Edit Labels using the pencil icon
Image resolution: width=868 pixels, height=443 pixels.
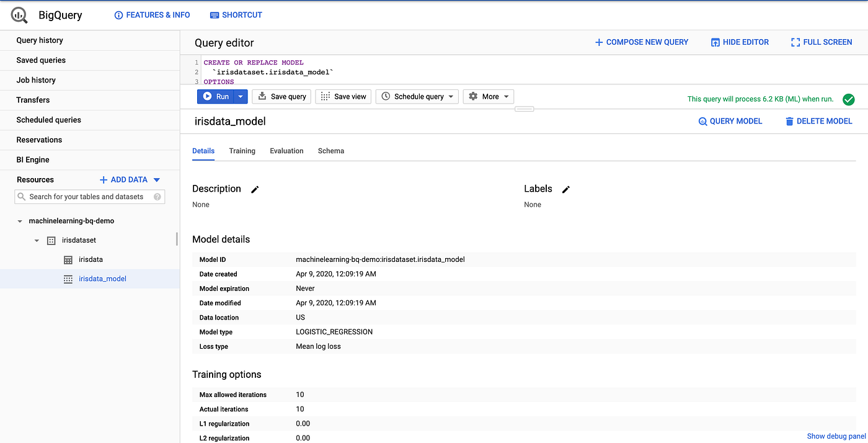click(x=565, y=189)
